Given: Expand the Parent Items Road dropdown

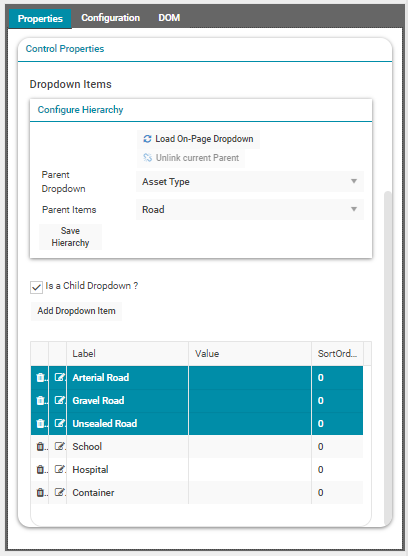Looking at the screenshot, I should tap(250, 210).
